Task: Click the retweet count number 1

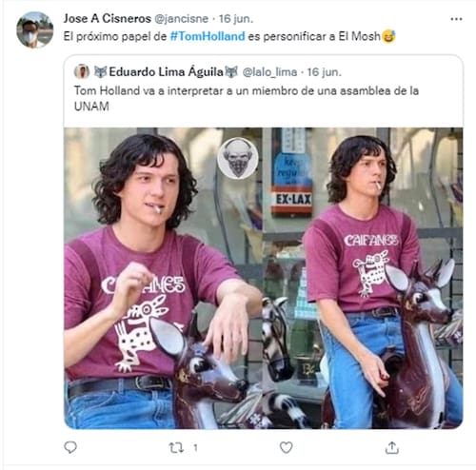Action: 195,448
